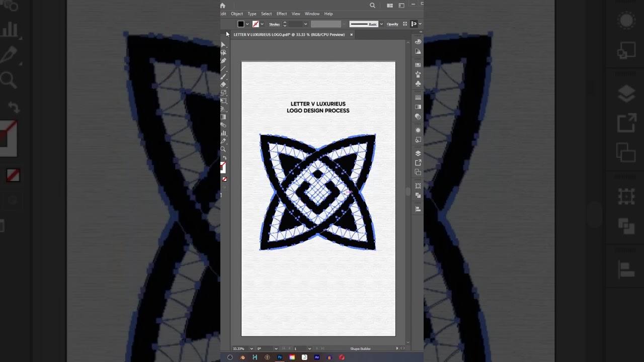Open the Select menu

click(x=266, y=14)
